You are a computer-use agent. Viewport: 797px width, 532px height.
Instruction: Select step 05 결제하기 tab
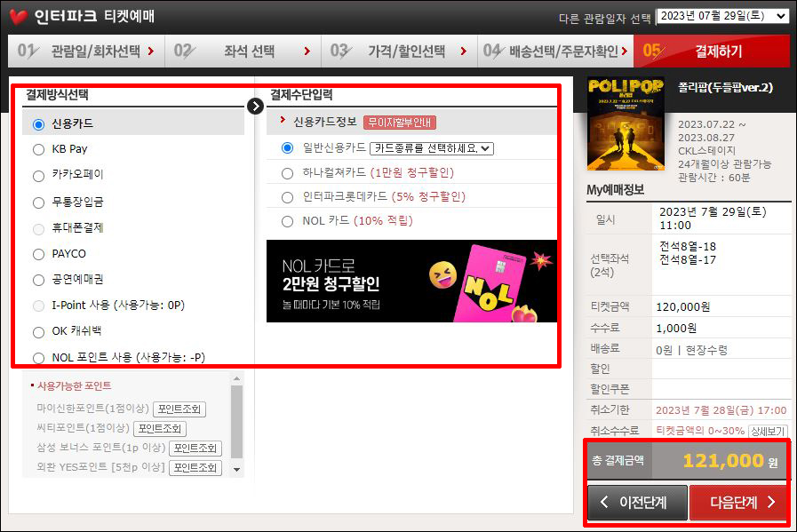(712, 51)
